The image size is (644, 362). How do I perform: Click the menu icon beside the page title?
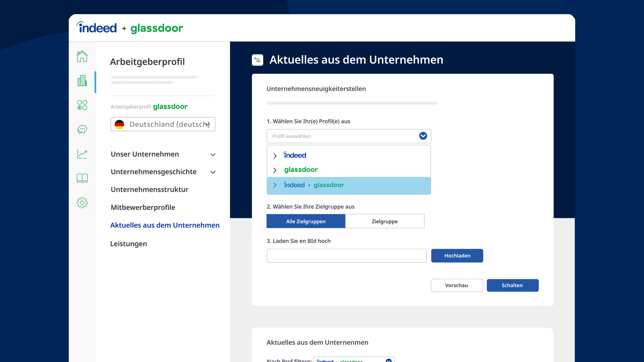(x=258, y=60)
